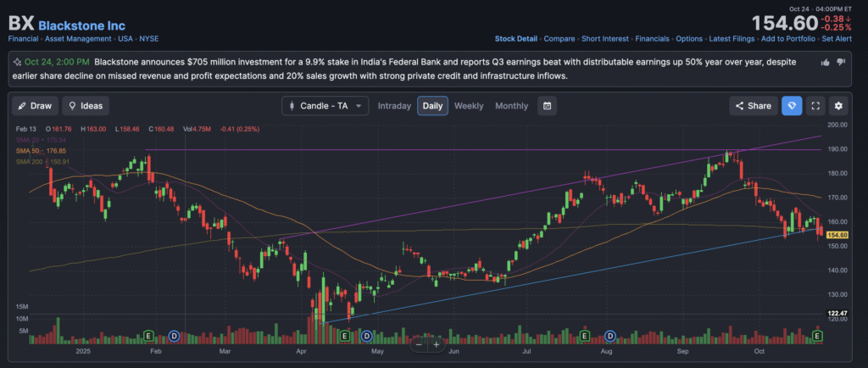Share the BX chart
This screenshot has height=368, width=868.
[753, 106]
